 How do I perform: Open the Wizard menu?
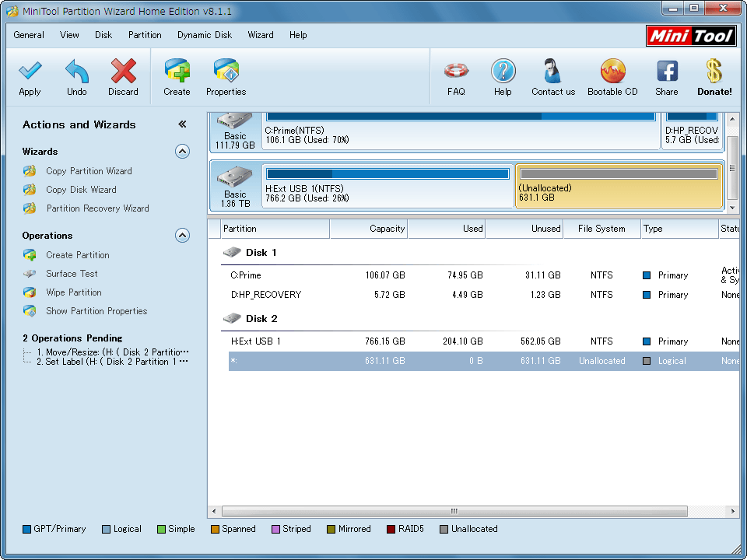click(x=261, y=35)
